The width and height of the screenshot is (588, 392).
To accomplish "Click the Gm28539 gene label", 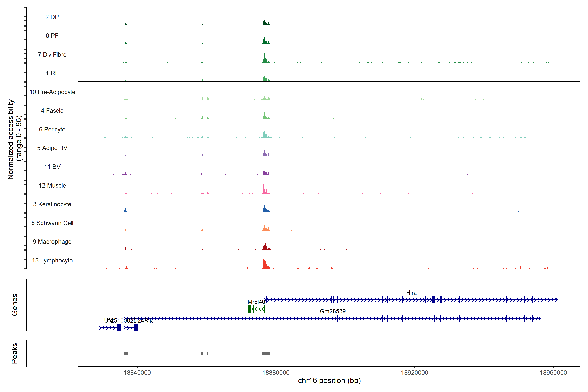I will (333, 311).
